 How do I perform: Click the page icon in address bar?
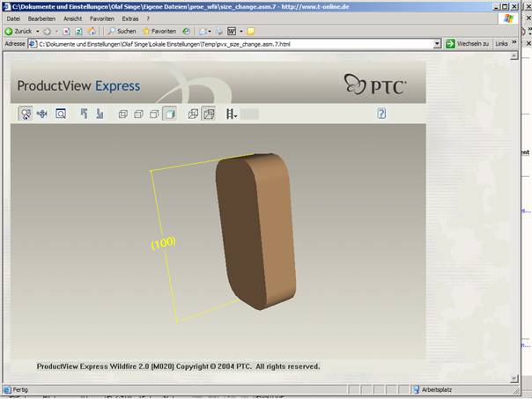coord(33,44)
